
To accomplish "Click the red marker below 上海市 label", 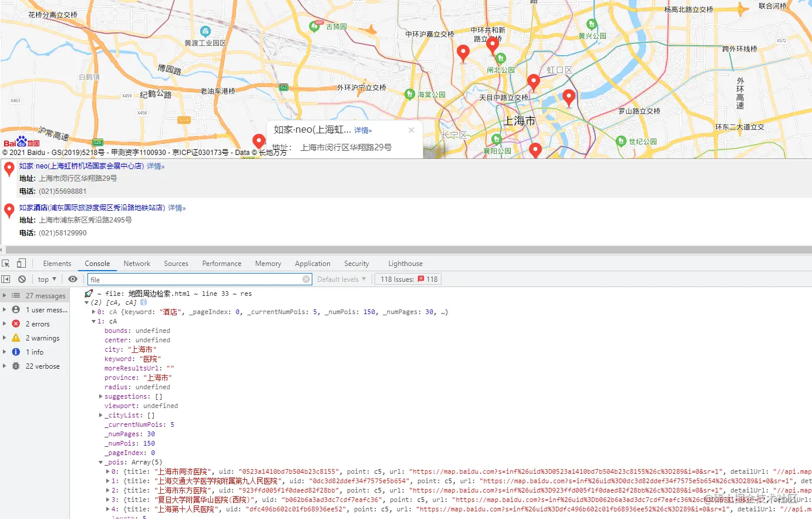I will (535, 150).
